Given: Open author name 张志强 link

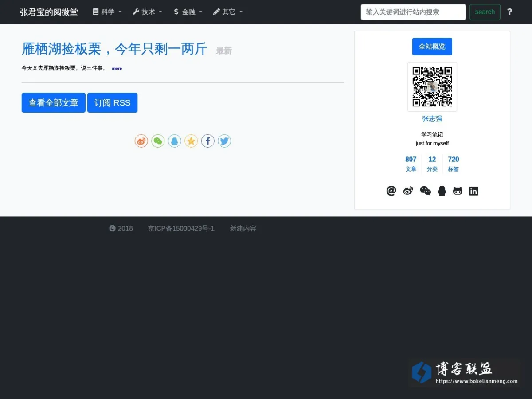Looking at the screenshot, I should [432, 119].
